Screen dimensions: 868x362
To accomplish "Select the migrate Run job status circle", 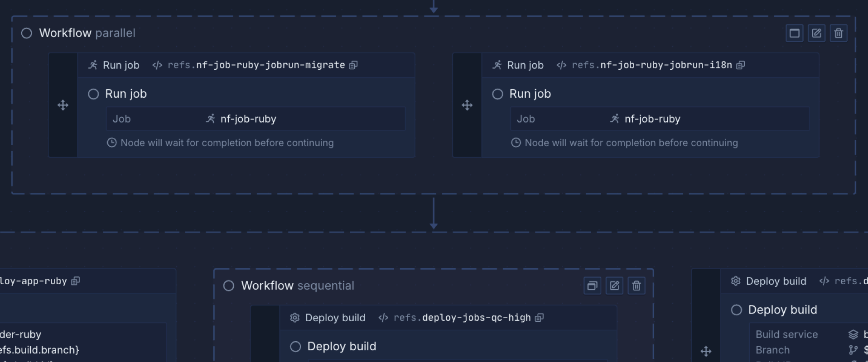I will coord(93,94).
